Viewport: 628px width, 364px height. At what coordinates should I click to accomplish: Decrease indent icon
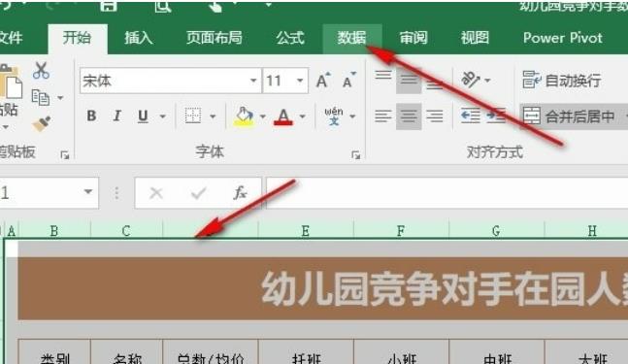(x=470, y=116)
